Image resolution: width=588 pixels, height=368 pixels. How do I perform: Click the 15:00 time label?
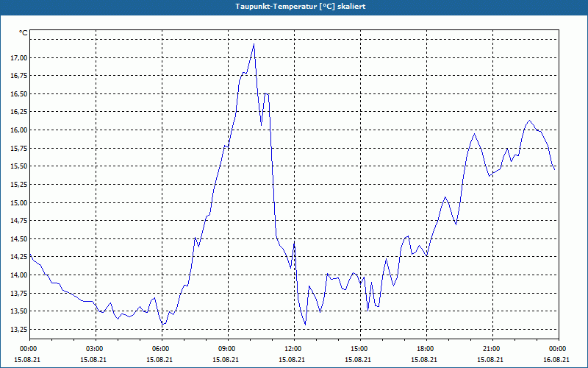[x=359, y=349]
